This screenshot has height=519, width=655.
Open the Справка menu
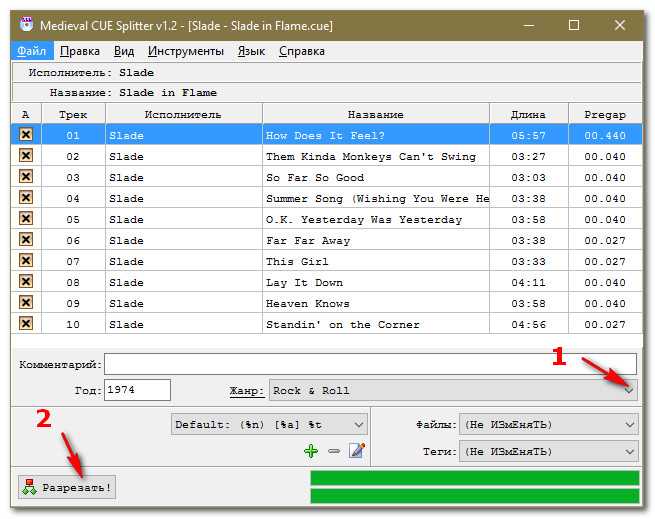click(302, 51)
